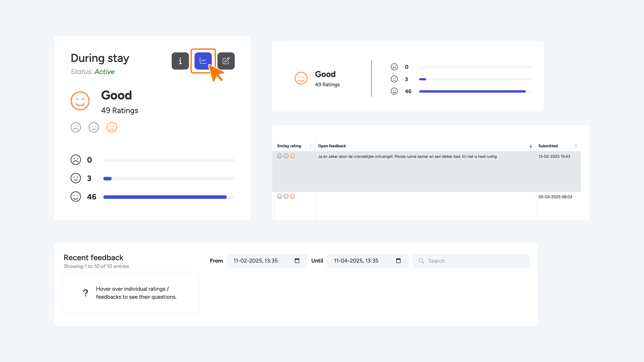Sort table by Open feedback column arrow
Viewport: 644px width, 362px height.
coord(531,146)
